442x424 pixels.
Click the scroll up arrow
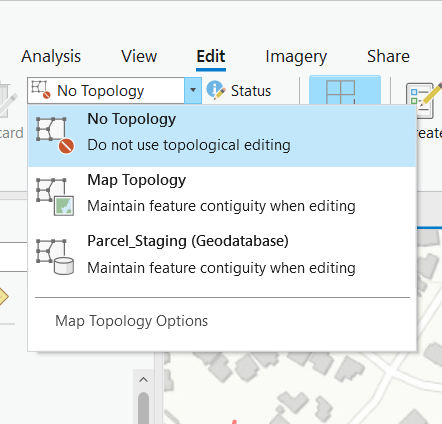pyautogui.click(x=143, y=380)
